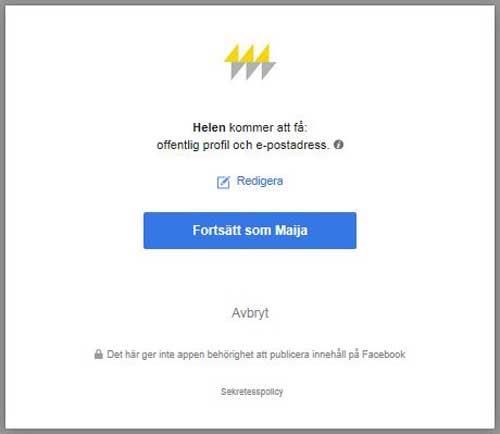This screenshot has width=500, height=434.
Task: Click the pencil edit icon beside Redigera
Action: point(223,182)
